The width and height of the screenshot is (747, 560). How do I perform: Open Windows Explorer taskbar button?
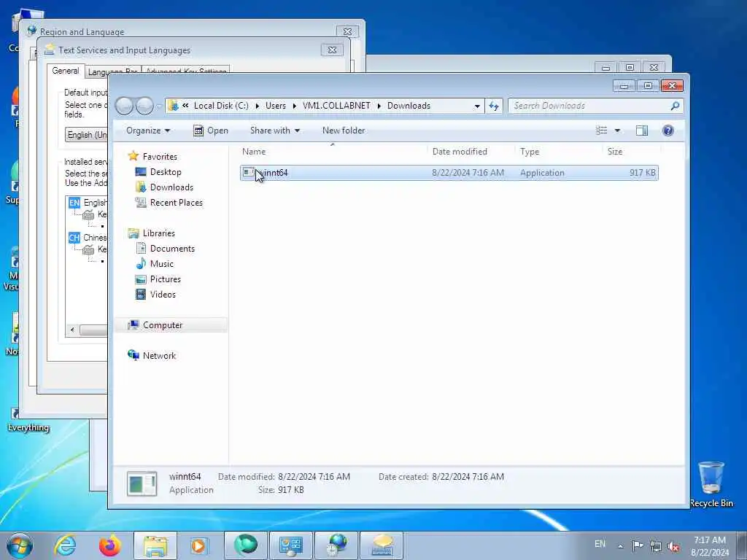click(155, 545)
